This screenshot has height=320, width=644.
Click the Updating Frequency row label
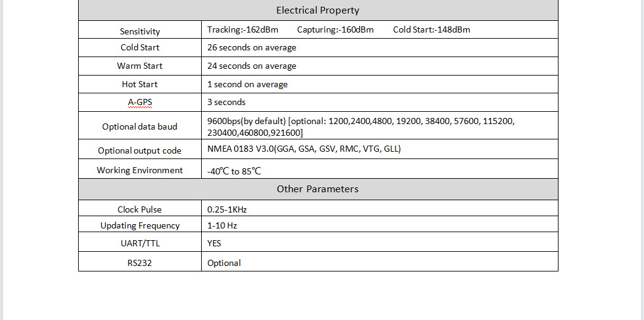140,225
